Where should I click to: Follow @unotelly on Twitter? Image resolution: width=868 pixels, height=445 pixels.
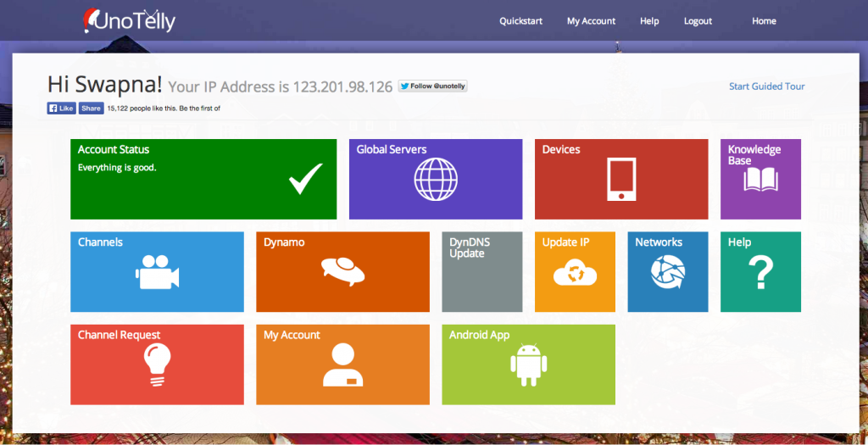click(x=433, y=86)
